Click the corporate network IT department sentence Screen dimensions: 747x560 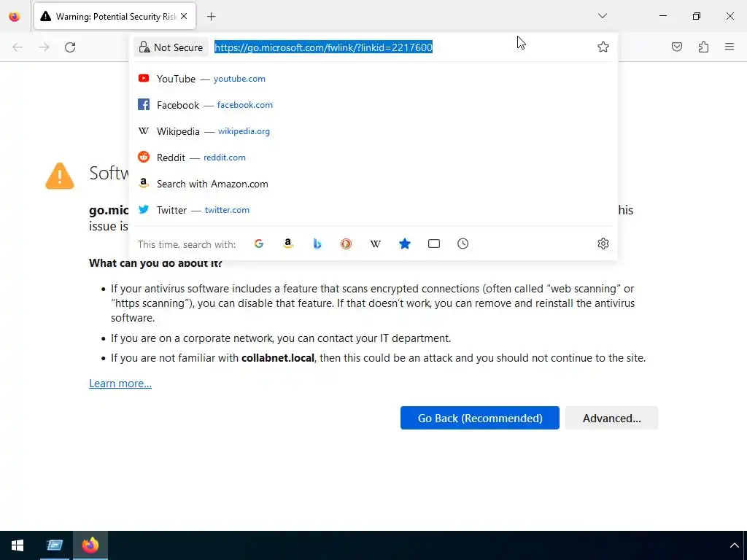(281, 338)
